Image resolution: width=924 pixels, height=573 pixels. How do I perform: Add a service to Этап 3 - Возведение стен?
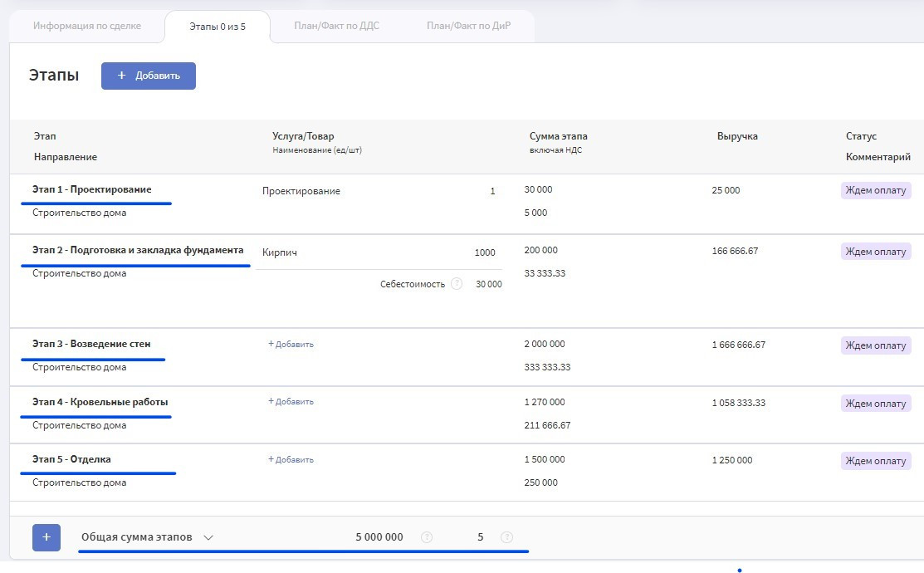point(291,344)
